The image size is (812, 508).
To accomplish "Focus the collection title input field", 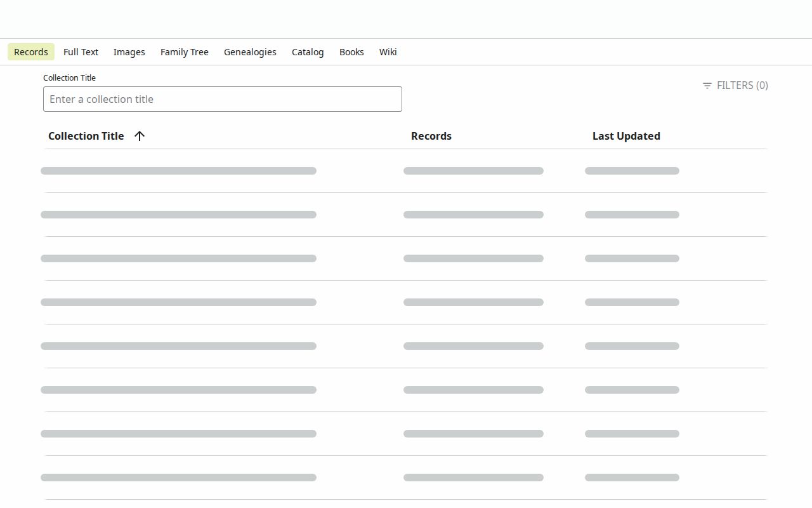I will 223,99.
